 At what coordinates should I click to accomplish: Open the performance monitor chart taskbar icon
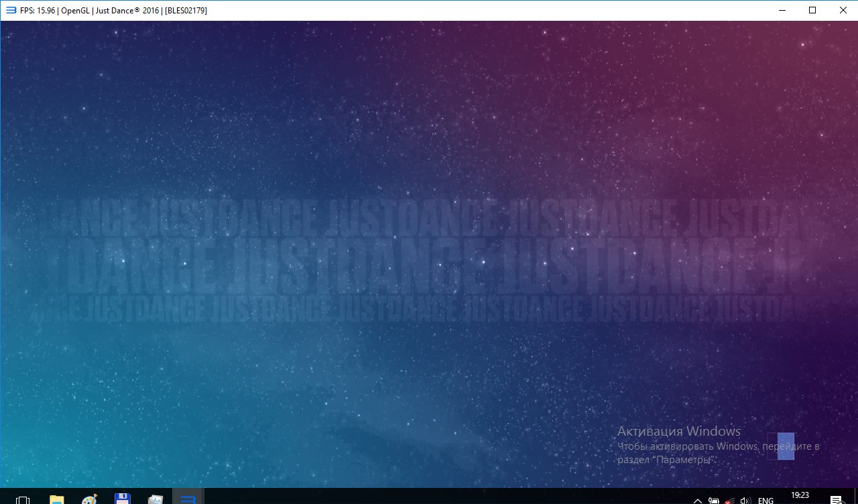tap(156, 499)
